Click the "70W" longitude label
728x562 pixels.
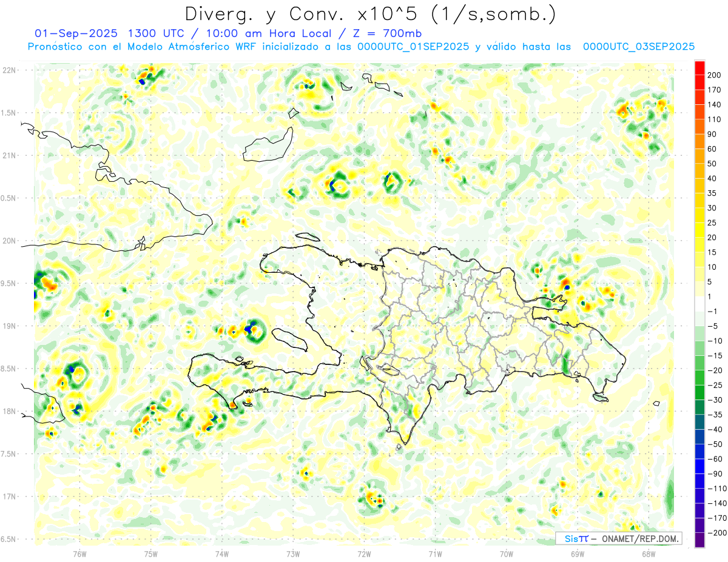tap(507, 554)
